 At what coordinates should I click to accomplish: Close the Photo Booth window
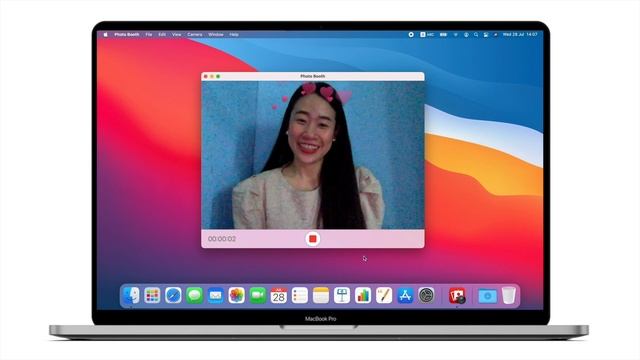coord(206,76)
